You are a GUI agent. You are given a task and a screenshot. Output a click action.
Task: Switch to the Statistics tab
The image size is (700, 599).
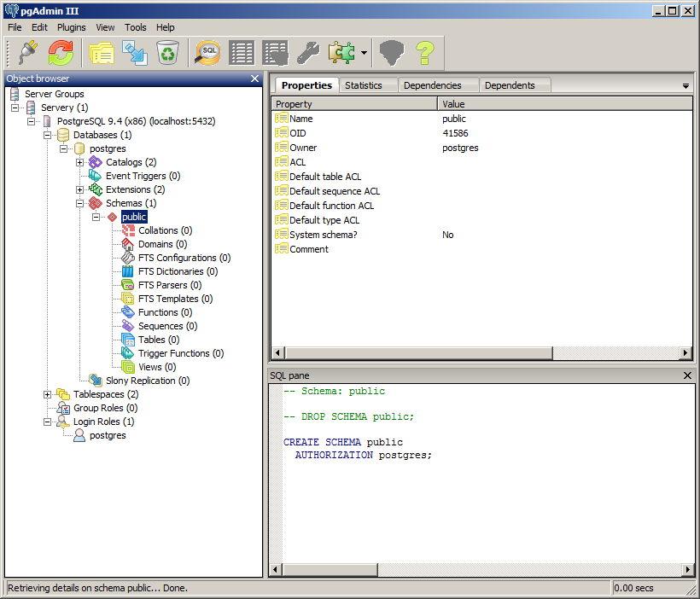(x=364, y=85)
